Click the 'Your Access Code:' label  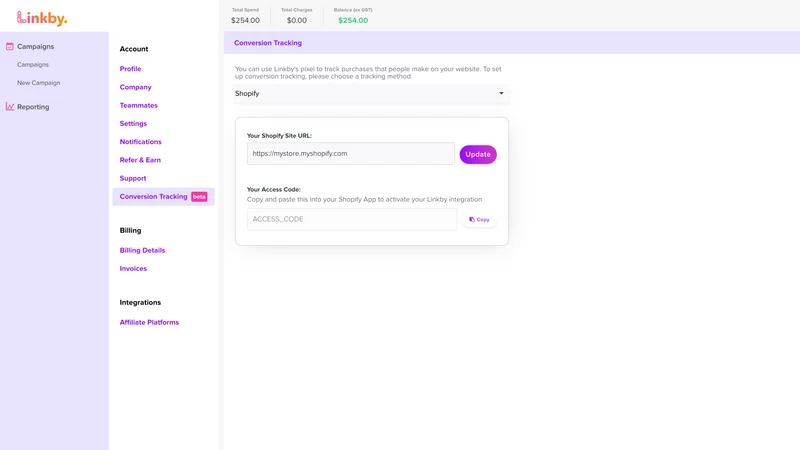pos(273,189)
